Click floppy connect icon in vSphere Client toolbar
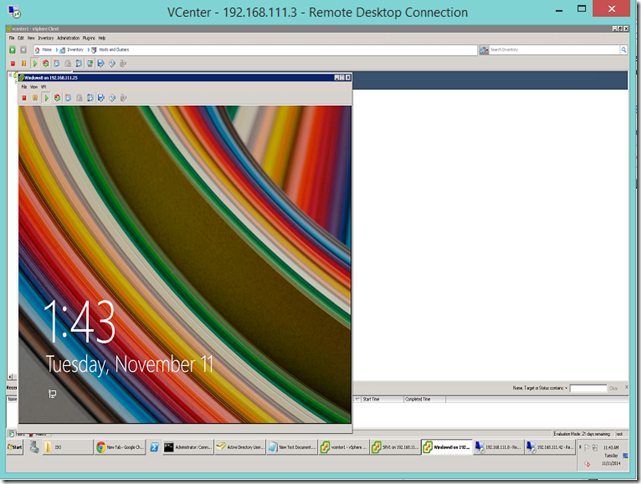641x484 pixels. pos(101,63)
